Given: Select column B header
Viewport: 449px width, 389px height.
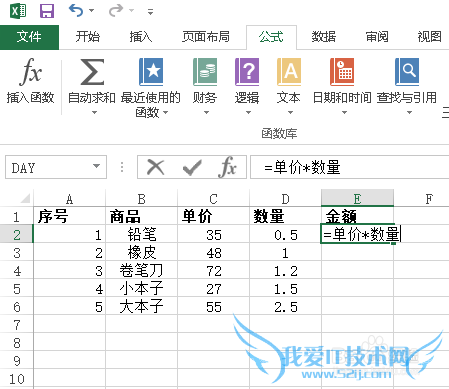Looking at the screenshot, I should [x=142, y=199].
